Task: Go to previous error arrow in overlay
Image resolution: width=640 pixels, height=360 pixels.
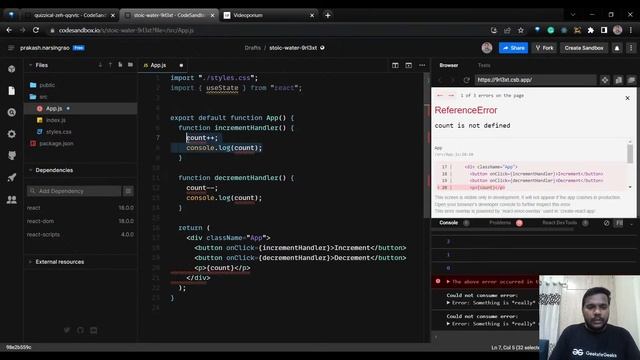Action: (x=440, y=96)
